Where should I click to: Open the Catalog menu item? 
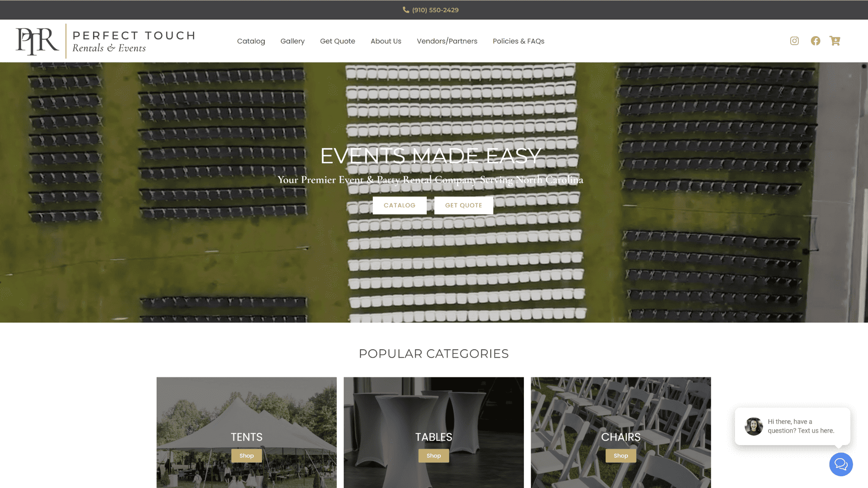(251, 41)
